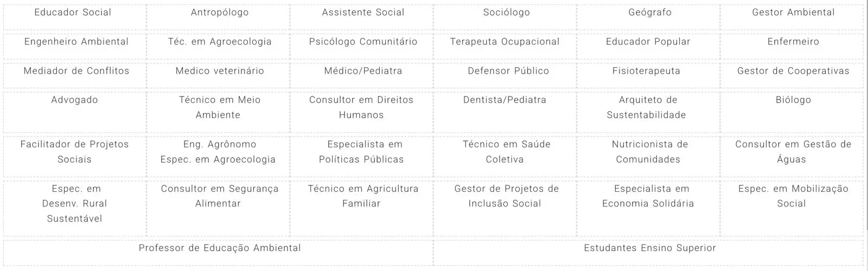The width and height of the screenshot is (868, 271).
Task: Click Defensor Público
Action: coord(508,71)
